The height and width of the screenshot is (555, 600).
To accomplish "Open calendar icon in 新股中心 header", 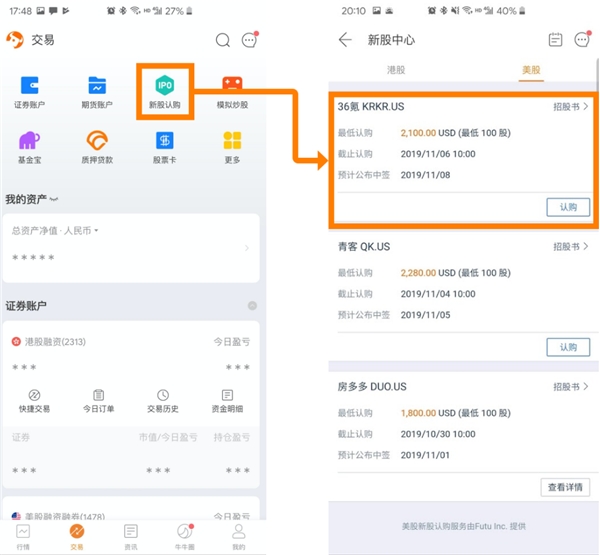I will [x=555, y=40].
